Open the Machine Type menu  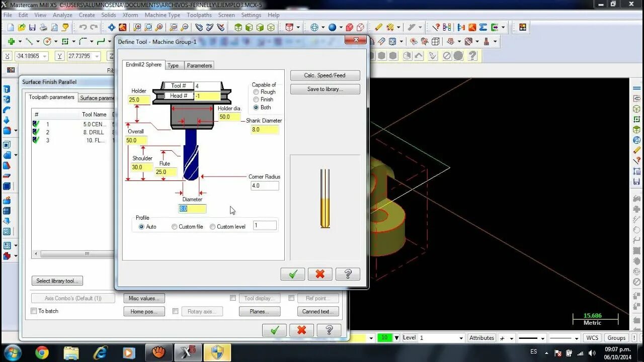163,15
